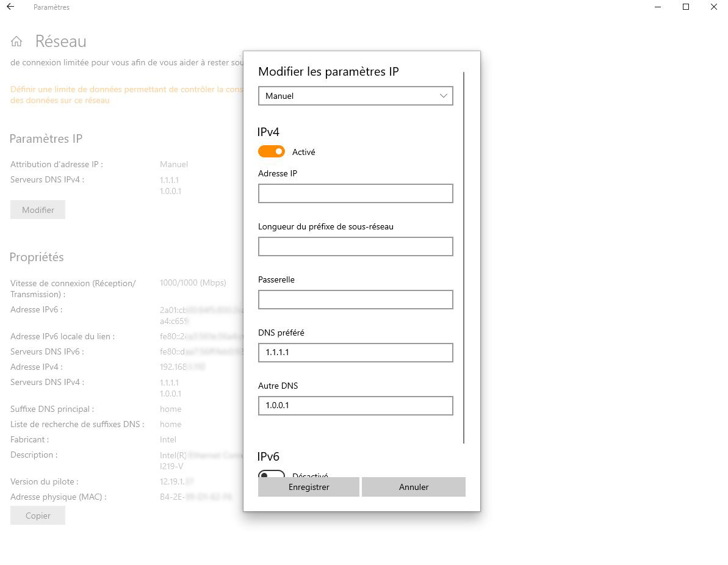728x565 pixels.
Task: Save settings with Enregistrer button
Action: point(309,487)
